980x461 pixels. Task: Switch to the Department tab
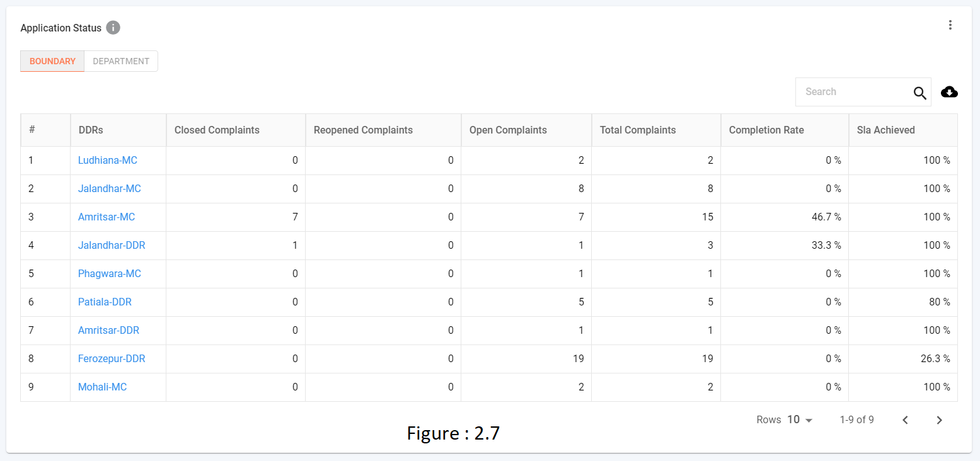tap(121, 61)
